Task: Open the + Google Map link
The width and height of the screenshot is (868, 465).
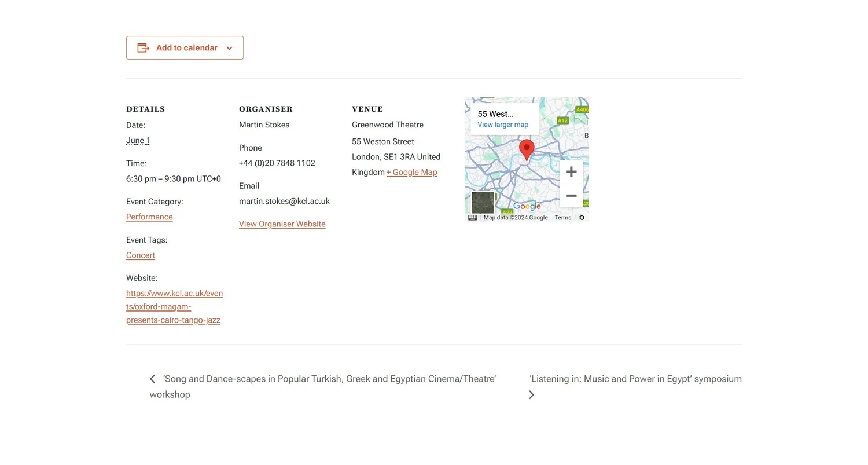Action: [412, 173]
